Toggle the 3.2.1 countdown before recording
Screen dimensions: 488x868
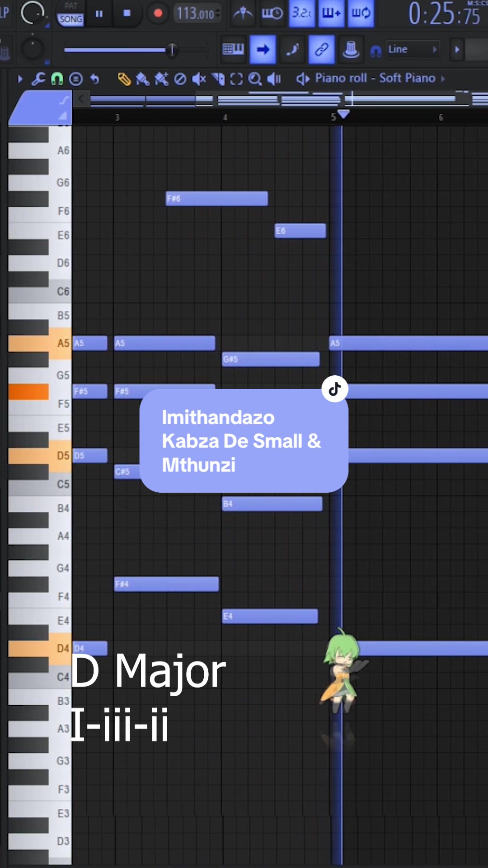tap(301, 14)
